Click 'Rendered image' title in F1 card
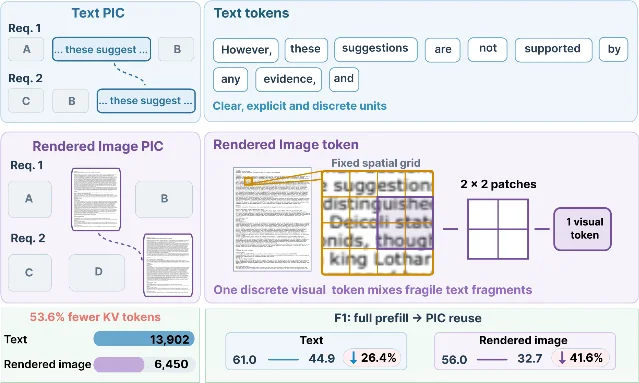Image resolution: width=639 pixels, height=383 pixels. point(523,340)
